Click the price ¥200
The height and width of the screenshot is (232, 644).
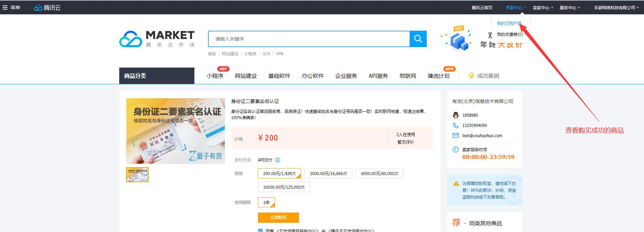pyautogui.click(x=268, y=138)
